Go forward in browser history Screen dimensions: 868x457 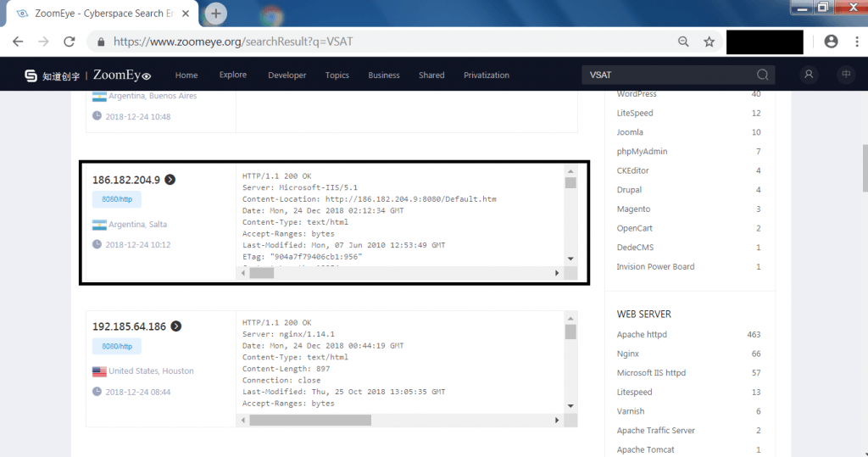(43, 42)
